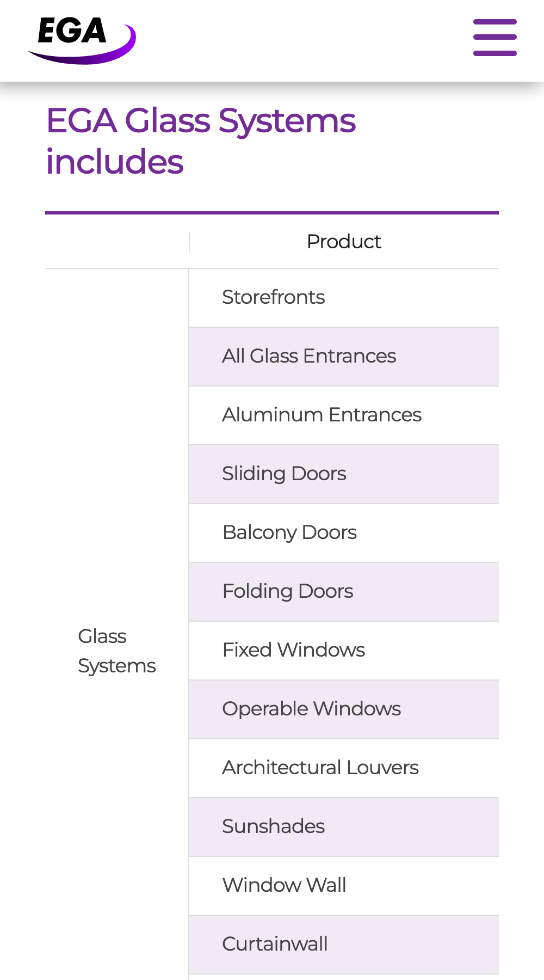Click the Glass Systems category cell
Viewport: 544px width, 980px height.
pos(117,651)
